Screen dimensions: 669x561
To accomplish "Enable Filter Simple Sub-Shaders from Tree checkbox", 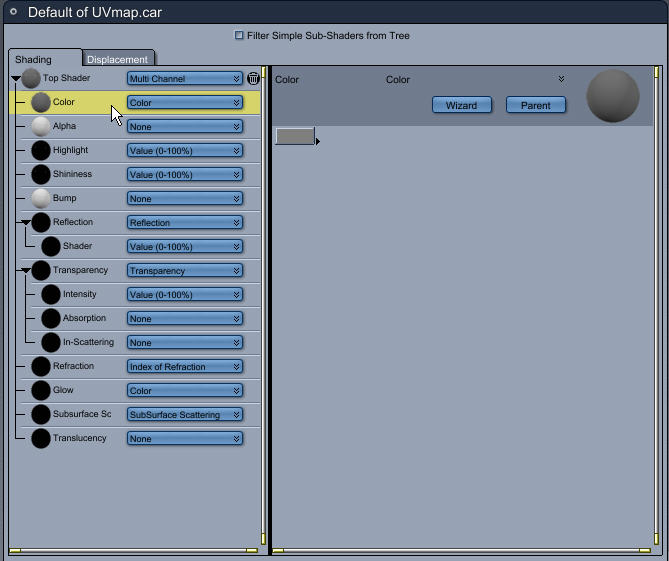I will pos(239,35).
